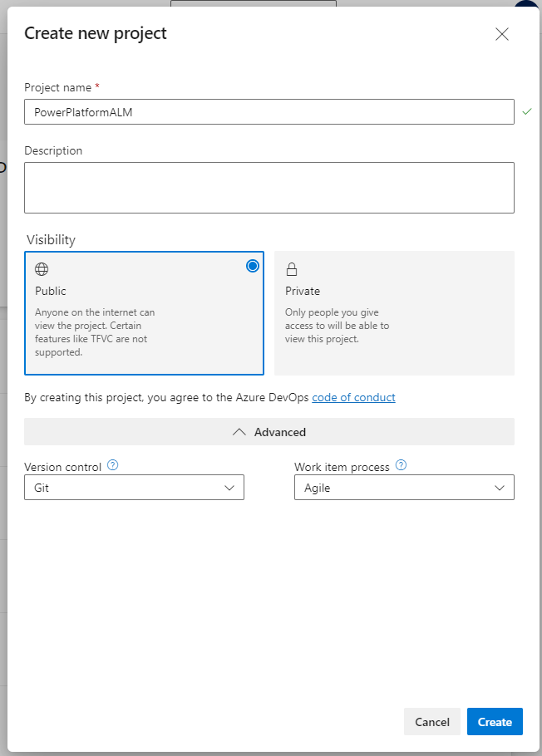Choose the Private visibility option
The image size is (542, 756).
coord(394,313)
